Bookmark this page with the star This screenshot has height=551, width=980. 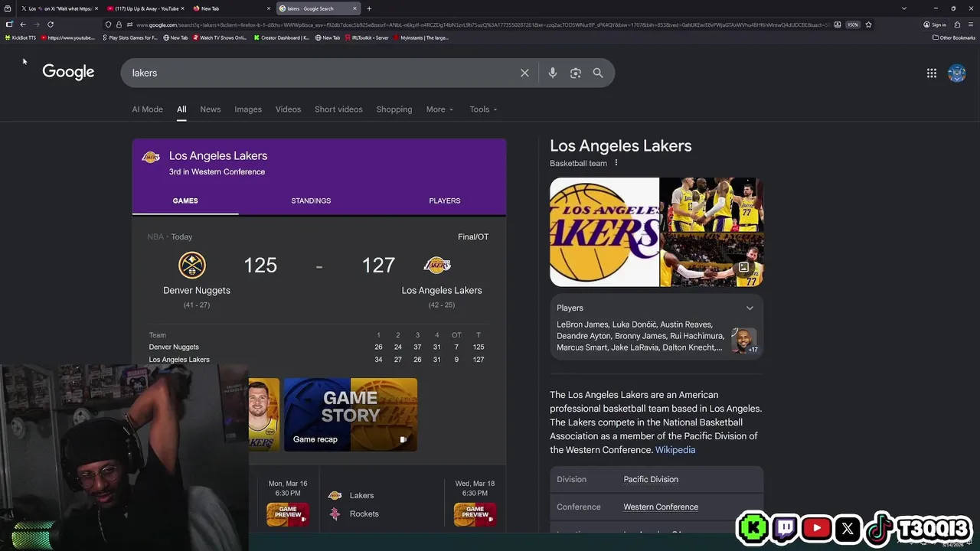868,24
